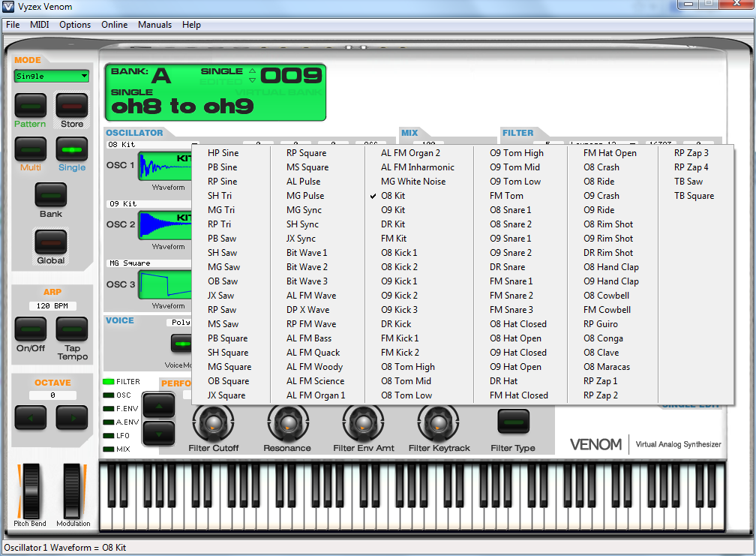The width and height of the screenshot is (756, 556).
Task: Toggle the Voice Mode button
Action: pyautogui.click(x=181, y=344)
